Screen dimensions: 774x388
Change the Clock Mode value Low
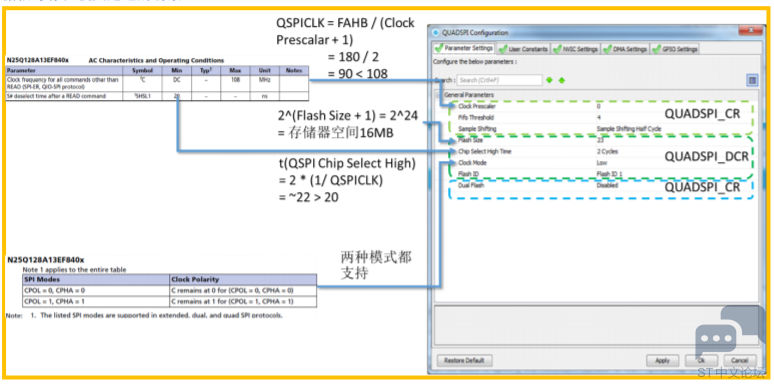tap(602, 163)
